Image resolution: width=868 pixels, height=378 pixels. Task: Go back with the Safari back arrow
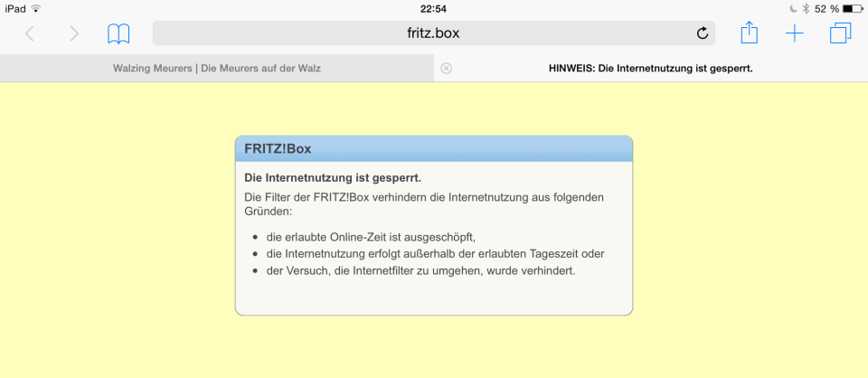coord(30,33)
